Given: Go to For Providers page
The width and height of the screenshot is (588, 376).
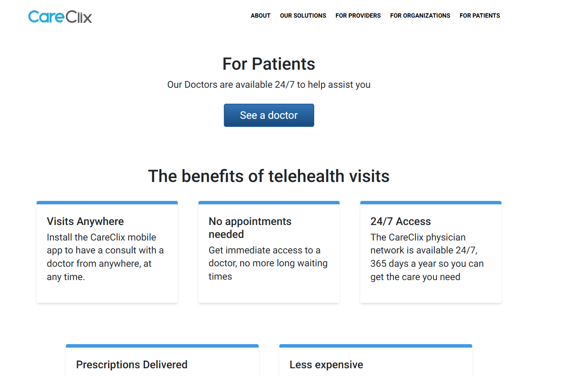Looking at the screenshot, I should [358, 15].
